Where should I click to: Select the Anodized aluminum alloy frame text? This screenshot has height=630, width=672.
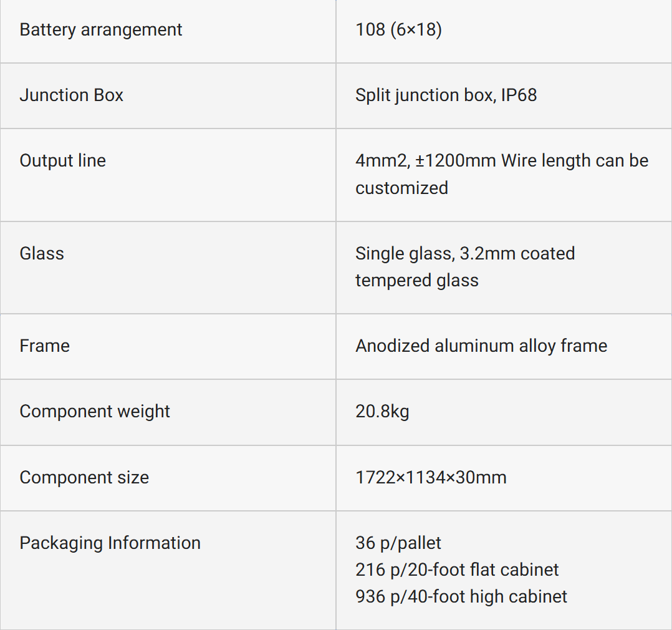click(481, 346)
